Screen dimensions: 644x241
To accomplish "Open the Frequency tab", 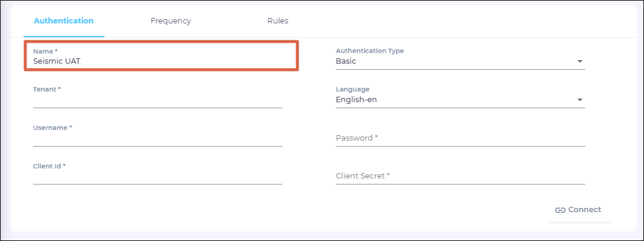I will click(x=171, y=21).
